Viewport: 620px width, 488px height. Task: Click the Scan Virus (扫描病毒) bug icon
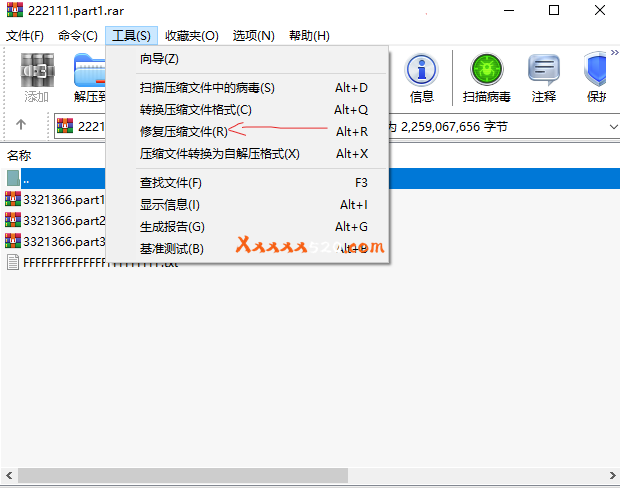487,69
